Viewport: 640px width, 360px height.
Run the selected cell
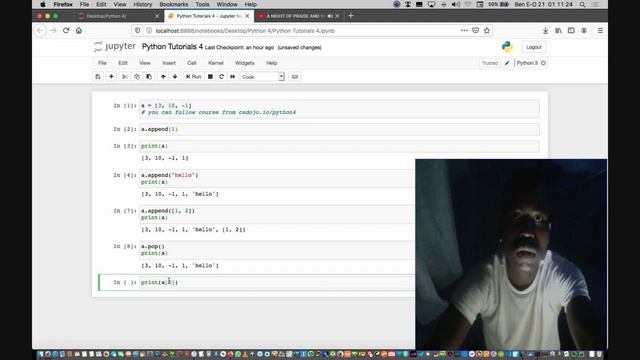[193, 77]
